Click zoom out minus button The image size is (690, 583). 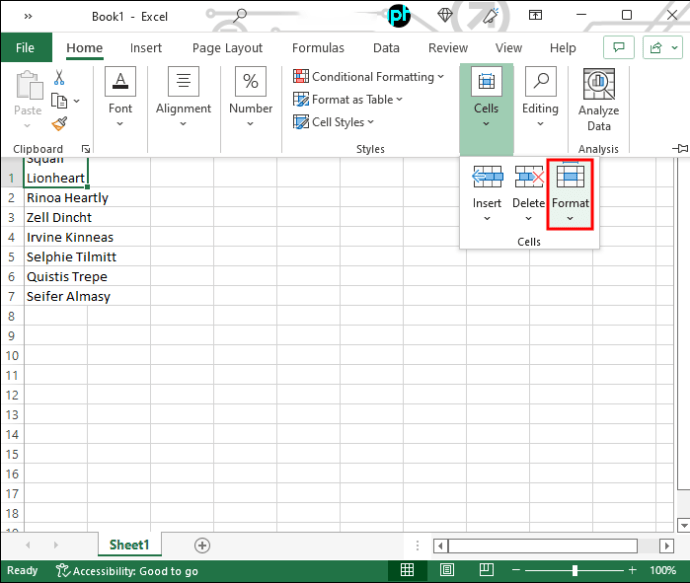pyautogui.click(x=516, y=570)
